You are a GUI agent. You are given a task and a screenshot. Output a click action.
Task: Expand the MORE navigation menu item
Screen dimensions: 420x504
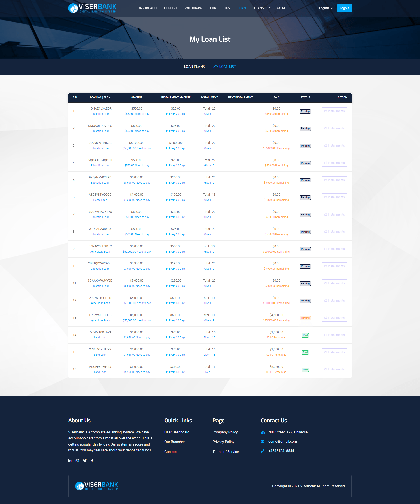281,8
